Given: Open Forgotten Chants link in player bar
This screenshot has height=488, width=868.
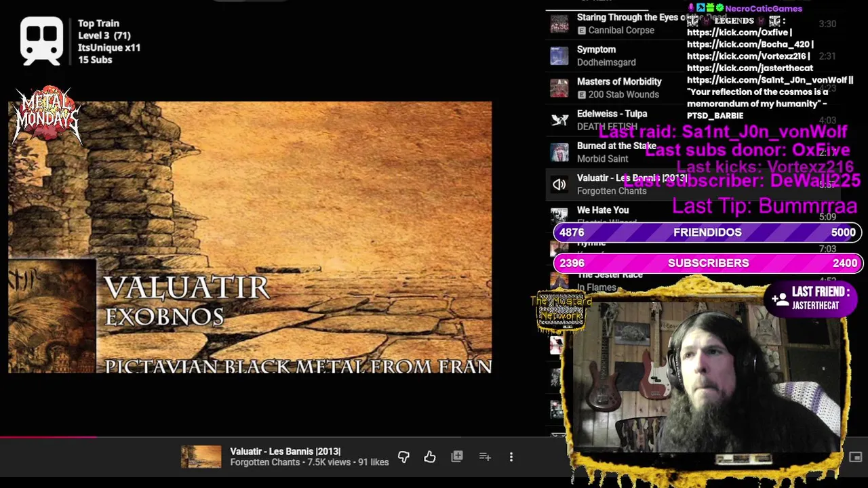Looking at the screenshot, I should point(264,462).
